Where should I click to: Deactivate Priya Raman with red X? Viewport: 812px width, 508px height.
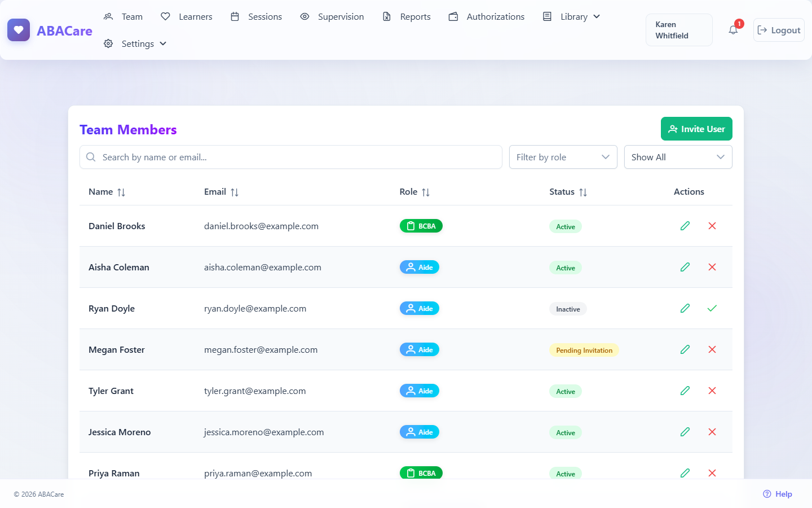pyautogui.click(x=712, y=473)
